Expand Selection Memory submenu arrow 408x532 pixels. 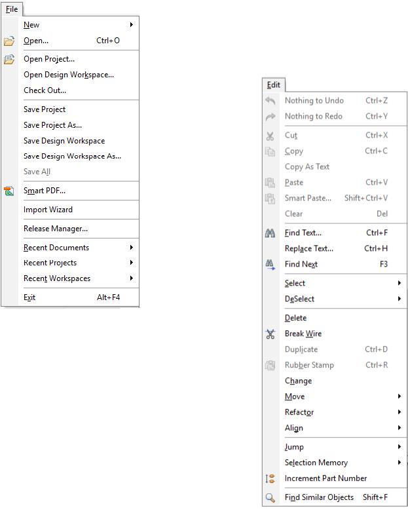pyautogui.click(x=399, y=463)
